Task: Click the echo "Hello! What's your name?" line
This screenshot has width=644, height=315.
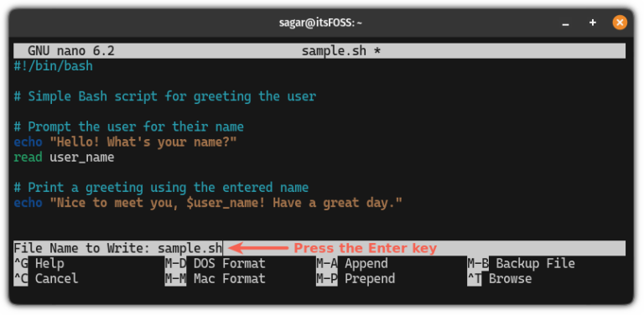Action: pos(125,142)
